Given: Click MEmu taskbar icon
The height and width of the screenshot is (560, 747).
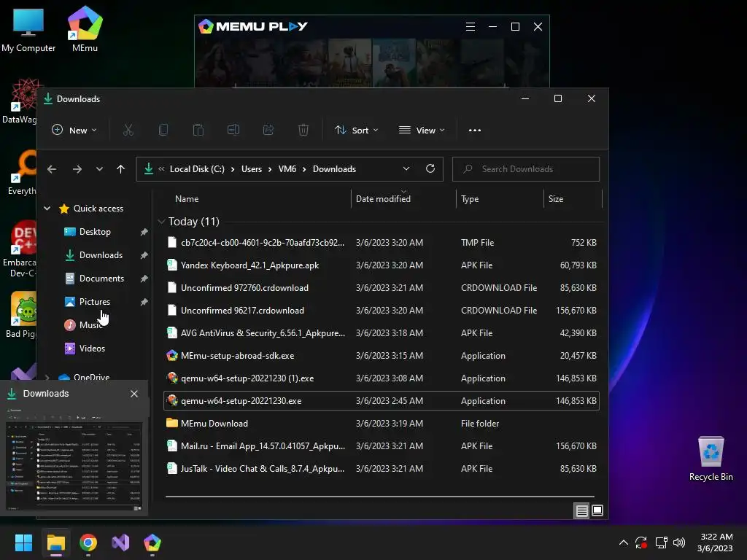Looking at the screenshot, I should [x=152, y=542].
